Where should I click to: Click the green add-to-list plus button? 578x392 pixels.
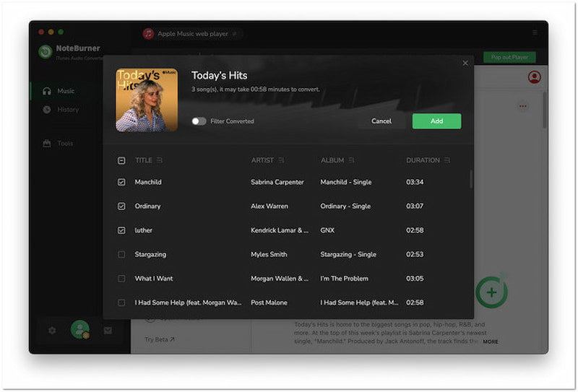(491, 292)
